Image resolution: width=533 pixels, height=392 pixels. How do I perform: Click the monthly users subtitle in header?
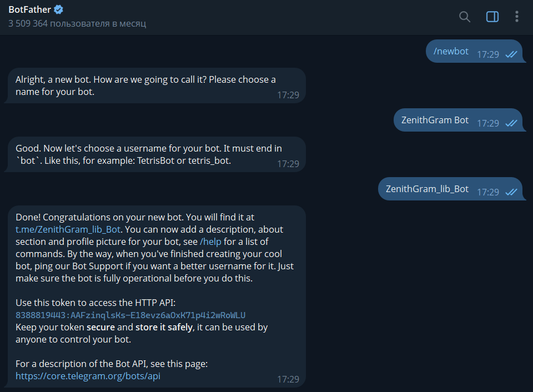coord(77,24)
